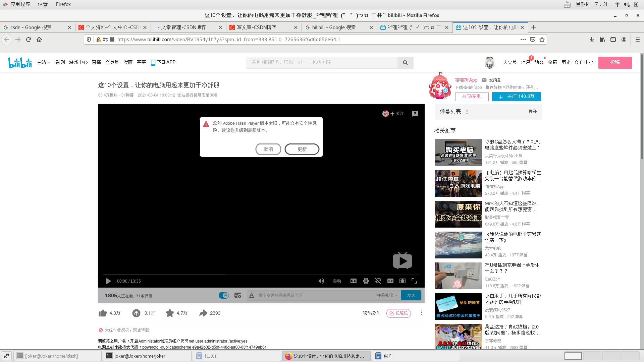Switch to joker@Joker:/home/joker terminal in taskbar
644x362 pixels.
pos(147,356)
